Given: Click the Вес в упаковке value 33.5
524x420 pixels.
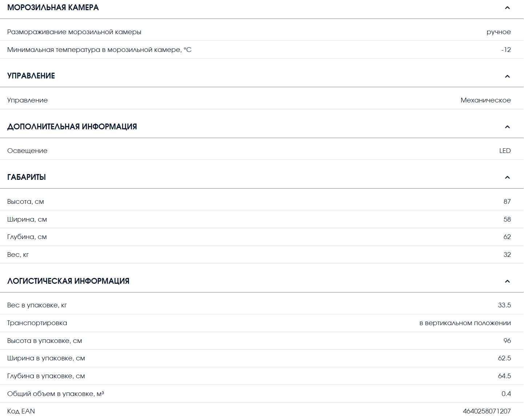Looking at the screenshot, I should (504, 305).
